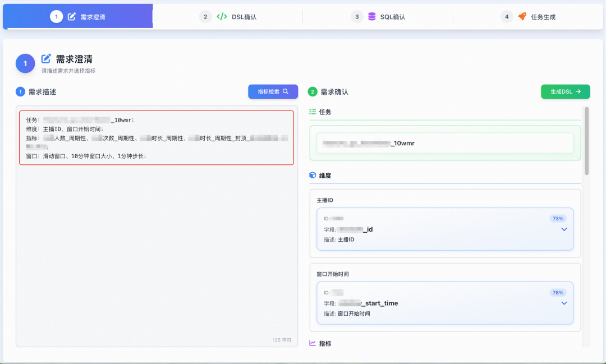606x364 pixels.
Task: Expand the 窗口开始时间 field dropdown chevron
Action: click(564, 303)
